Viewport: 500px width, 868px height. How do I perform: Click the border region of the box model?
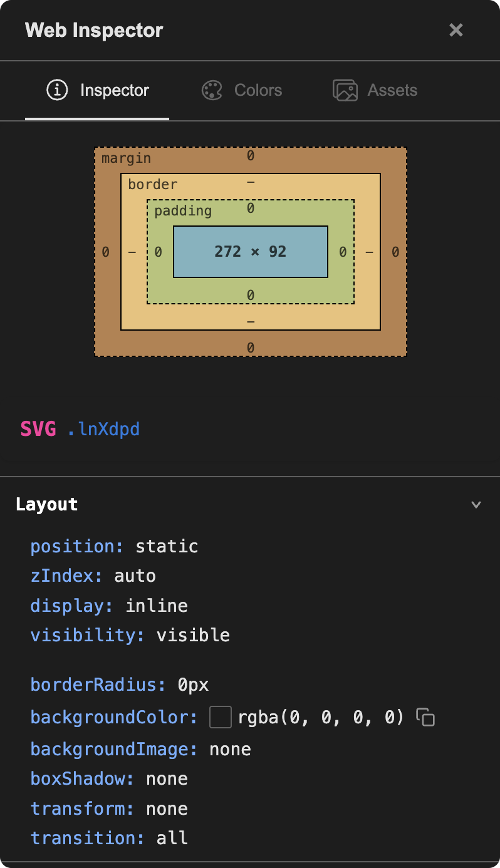153,184
